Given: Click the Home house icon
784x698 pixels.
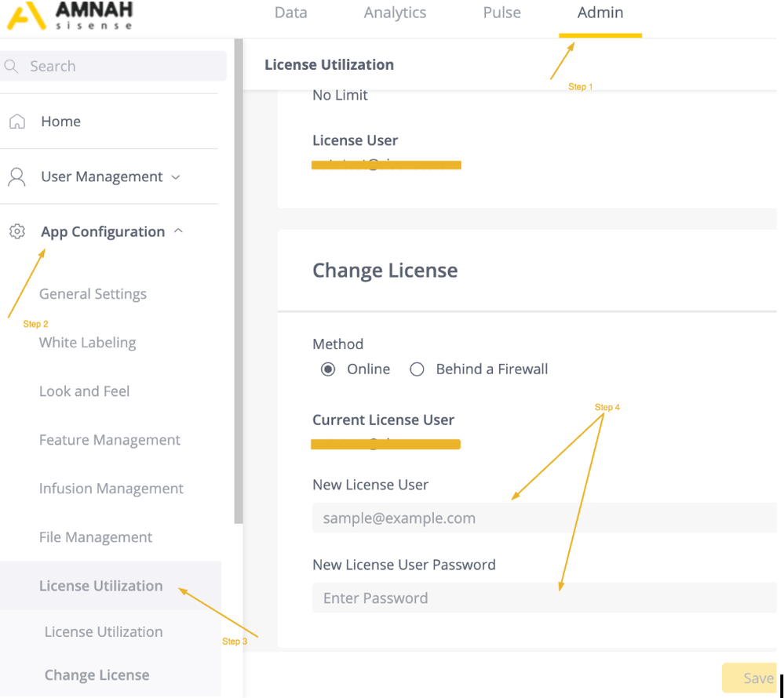Looking at the screenshot, I should coord(16,122).
